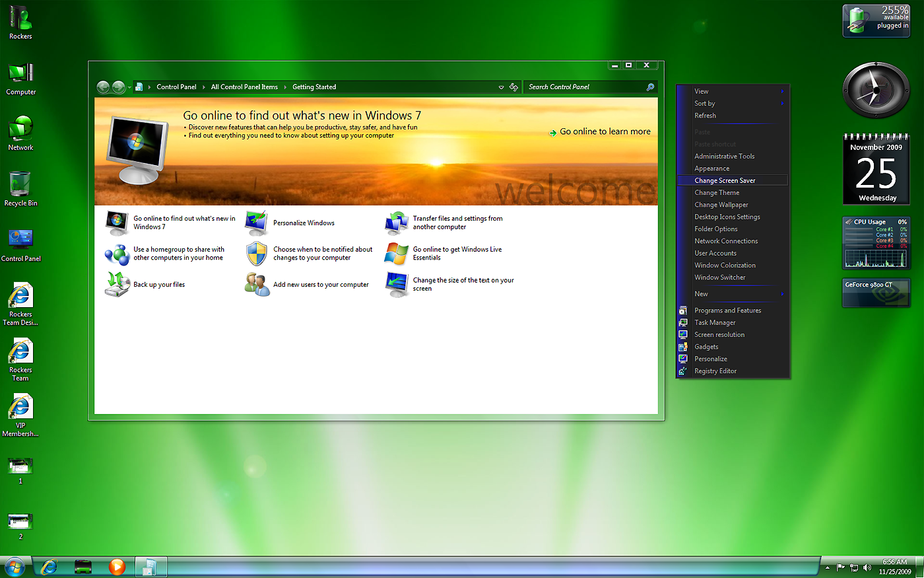Open desktop thumbnail file named 1
This screenshot has width=924, height=578.
20,470
